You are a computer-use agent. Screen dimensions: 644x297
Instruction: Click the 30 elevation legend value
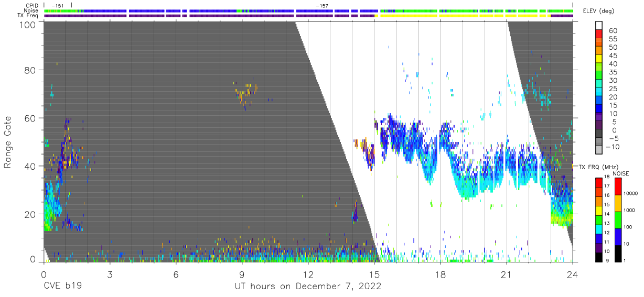[x=613, y=80]
